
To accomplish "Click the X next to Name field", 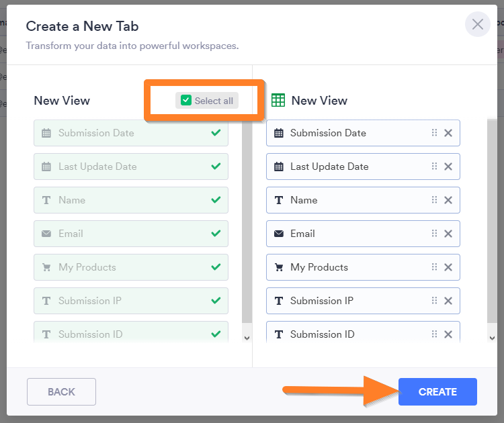I will (x=448, y=200).
